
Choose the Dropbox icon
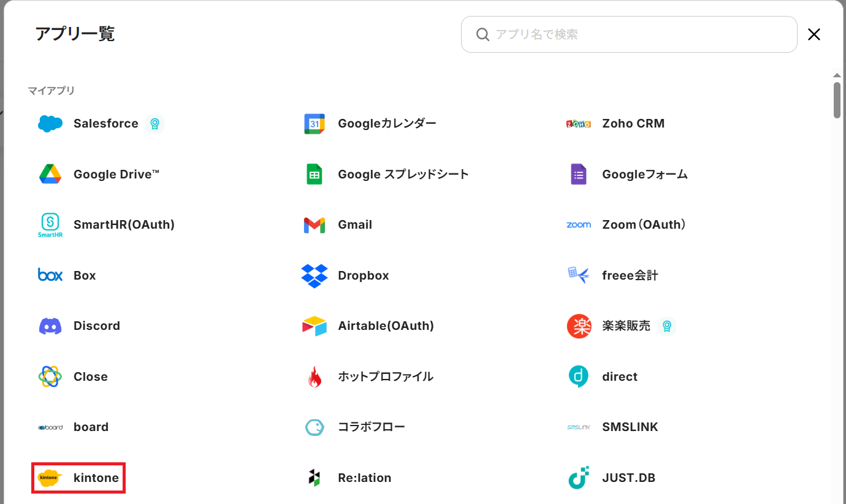[x=314, y=275]
